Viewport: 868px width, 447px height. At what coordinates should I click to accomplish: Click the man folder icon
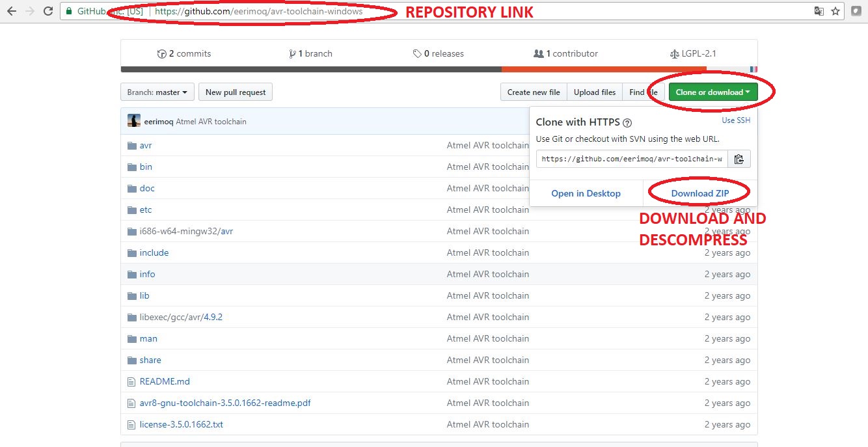(x=132, y=339)
